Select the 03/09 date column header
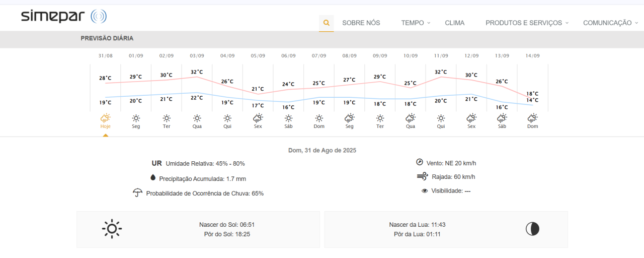 (x=197, y=55)
